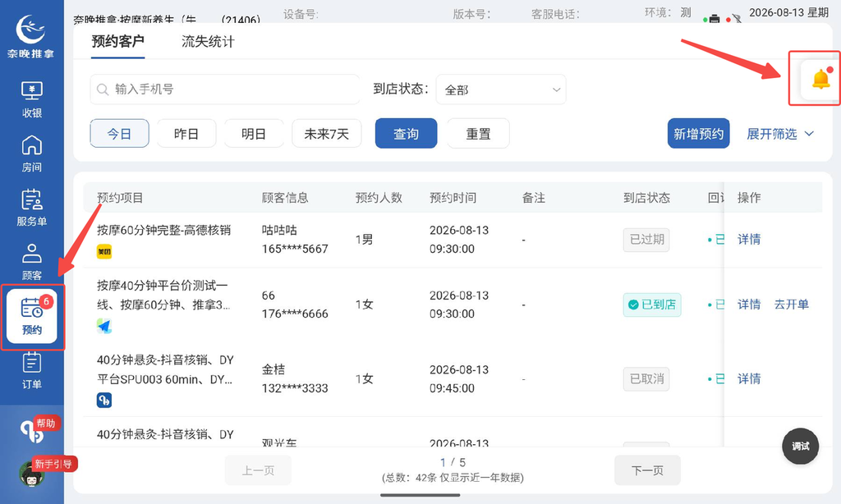
Task: Open 详情 for 金桔's booking
Action: pos(749,379)
